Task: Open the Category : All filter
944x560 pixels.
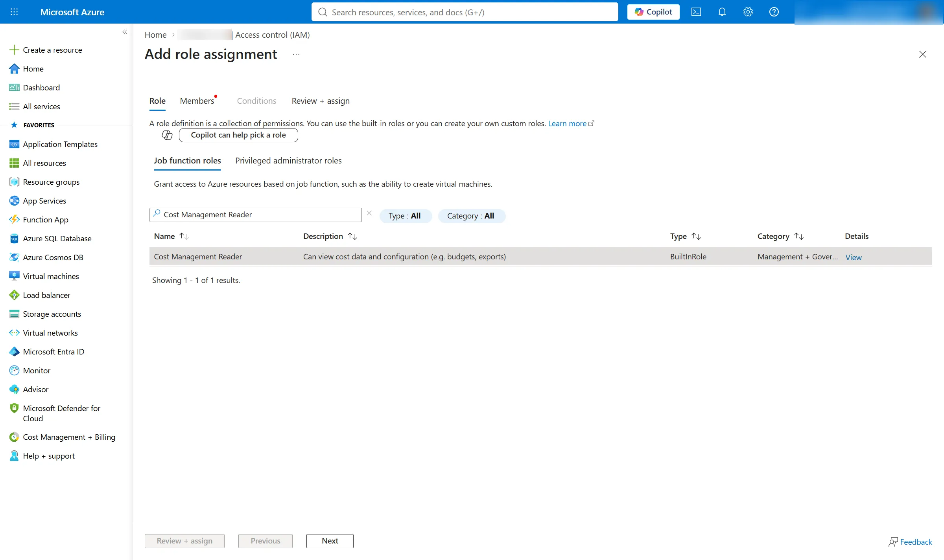Action: coord(471,216)
